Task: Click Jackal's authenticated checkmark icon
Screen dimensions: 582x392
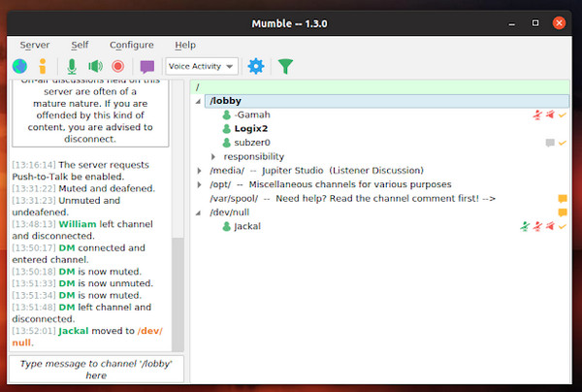Action: [563, 226]
